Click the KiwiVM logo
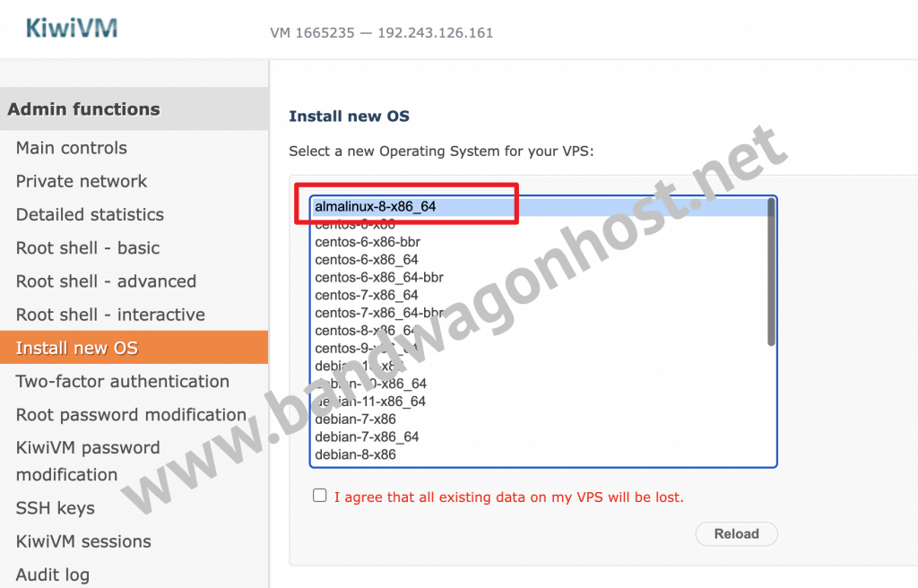918x588 pixels. [x=72, y=28]
